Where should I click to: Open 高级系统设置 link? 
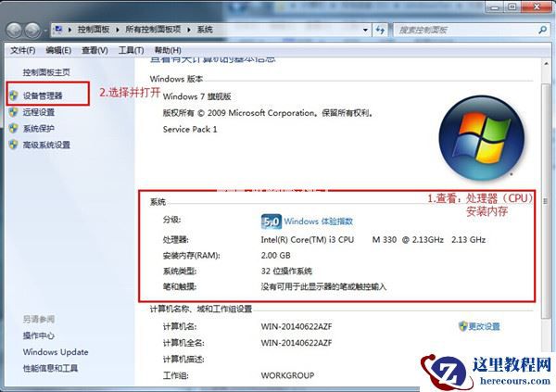pos(46,145)
